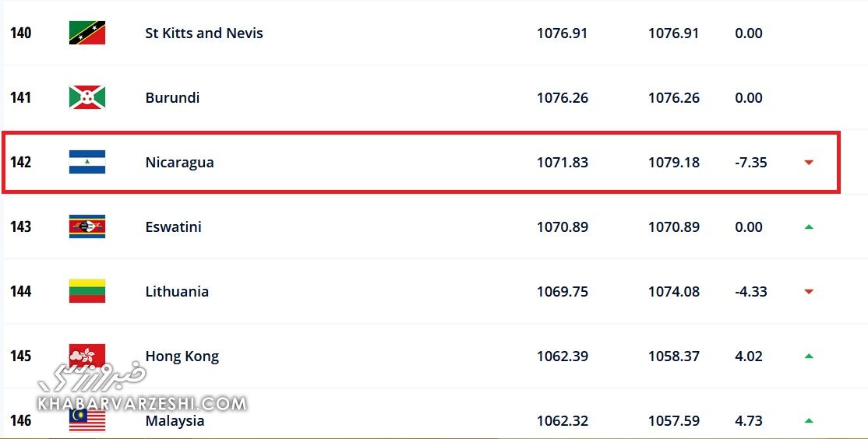Open the Lithuania team link
Image resolution: width=868 pixels, height=439 pixels.
pos(177,292)
